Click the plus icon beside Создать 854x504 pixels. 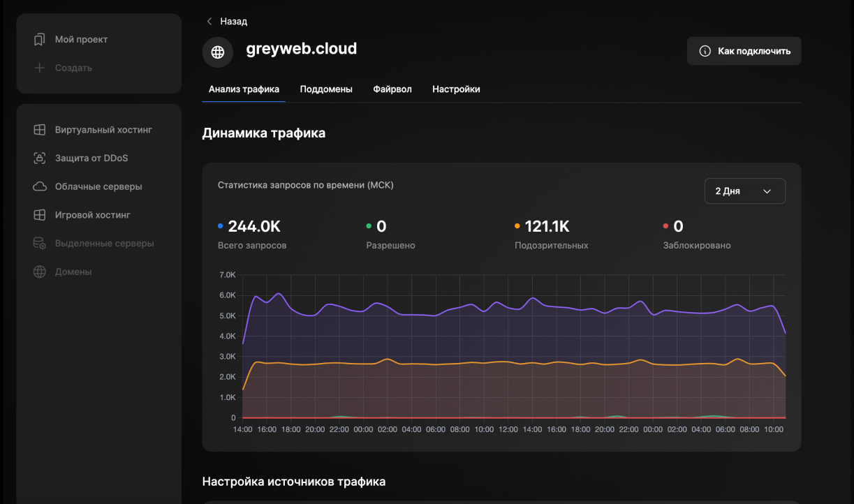click(40, 68)
